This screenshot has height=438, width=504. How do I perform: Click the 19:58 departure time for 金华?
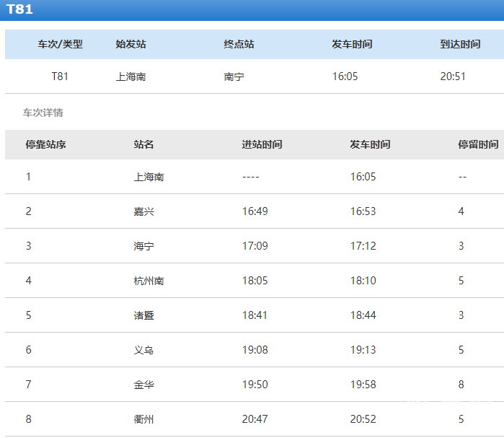pyautogui.click(x=363, y=385)
